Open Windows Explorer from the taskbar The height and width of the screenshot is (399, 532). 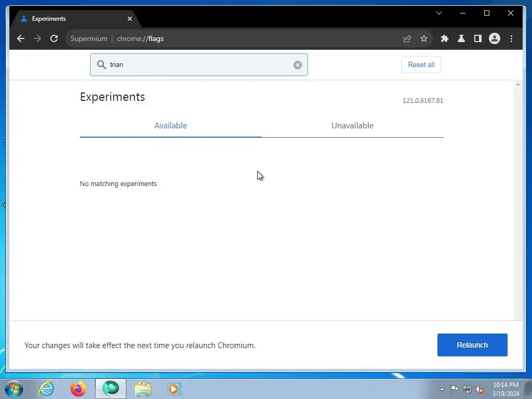143,389
